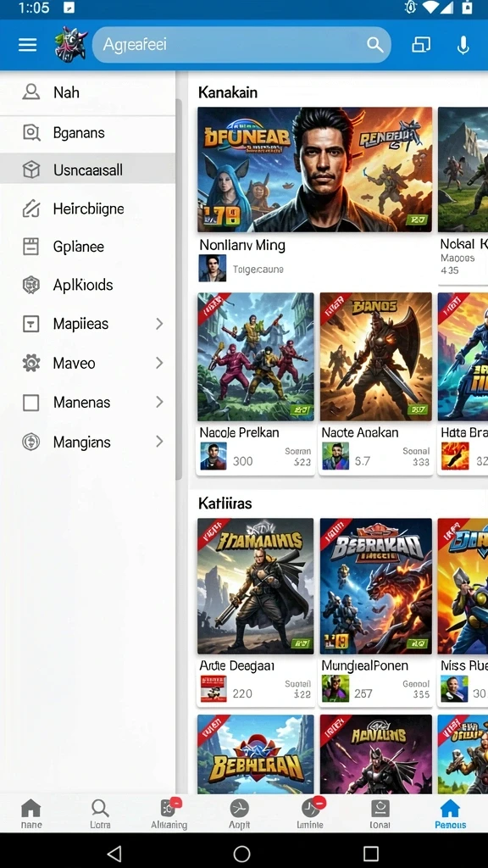The image size is (488, 868).
Task: Switch to the Penous bottom tab
Action: tap(450, 814)
